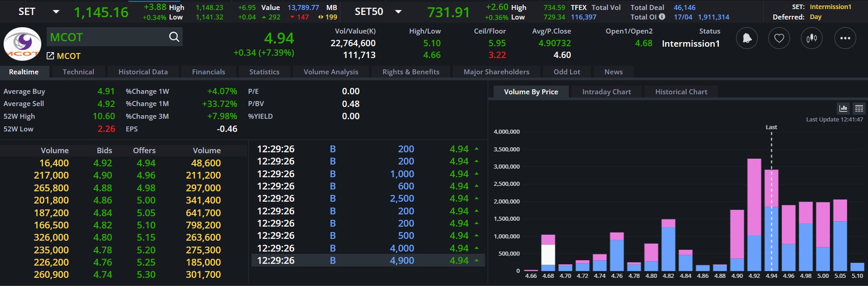Select the trade row with volume 2,500
This screenshot has height=286, width=868.
pyautogui.click(x=368, y=199)
